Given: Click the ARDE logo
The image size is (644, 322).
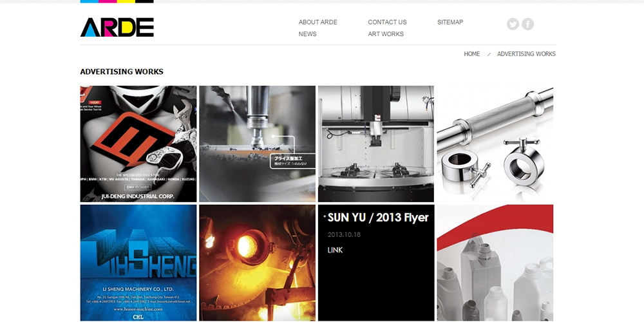Looking at the screenshot, I should (117, 27).
